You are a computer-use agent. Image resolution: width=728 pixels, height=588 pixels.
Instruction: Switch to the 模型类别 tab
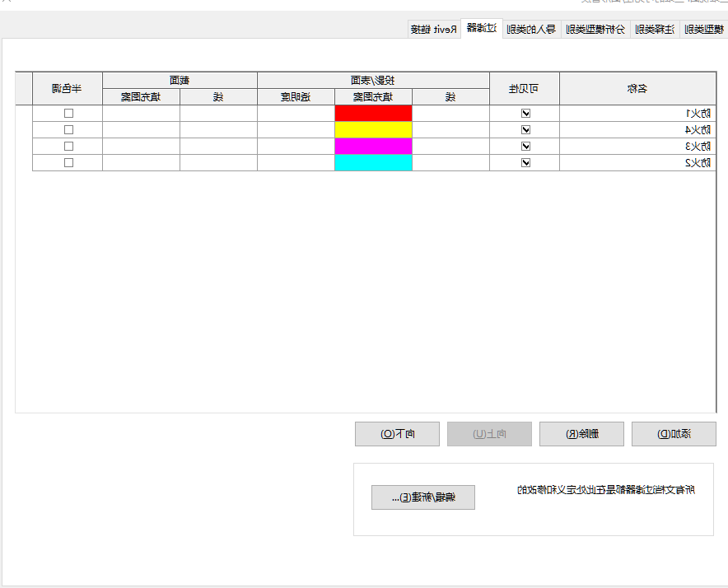704,30
